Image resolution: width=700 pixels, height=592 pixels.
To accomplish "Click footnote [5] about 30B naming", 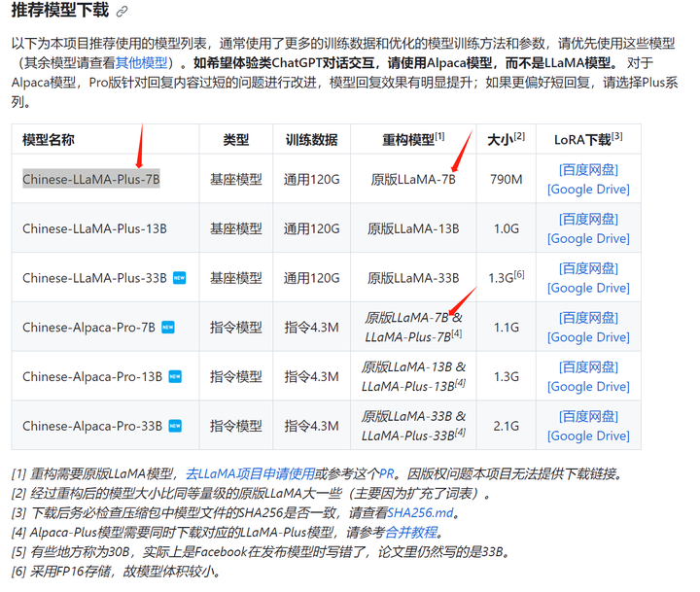I will click(262, 552).
